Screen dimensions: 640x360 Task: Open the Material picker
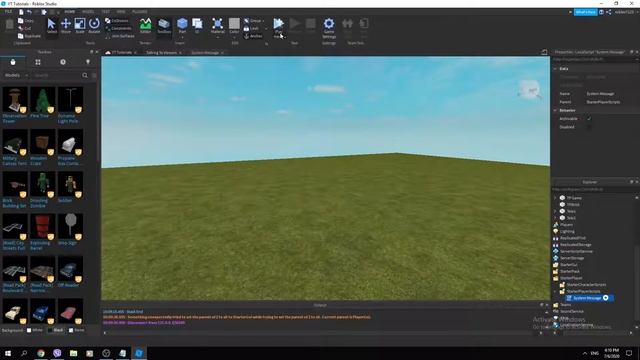click(218, 26)
